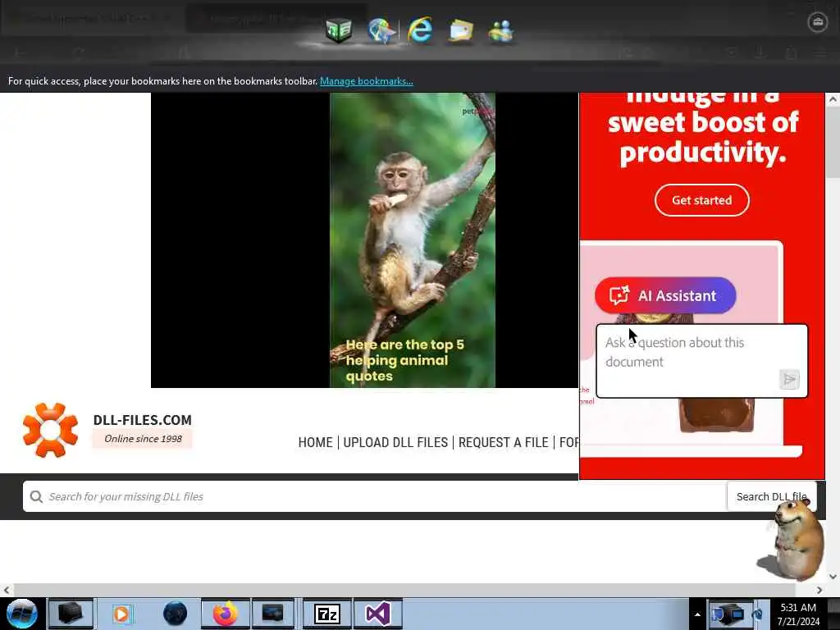Switch to Firefox in the taskbar
840x630 pixels.
pyautogui.click(x=226, y=614)
